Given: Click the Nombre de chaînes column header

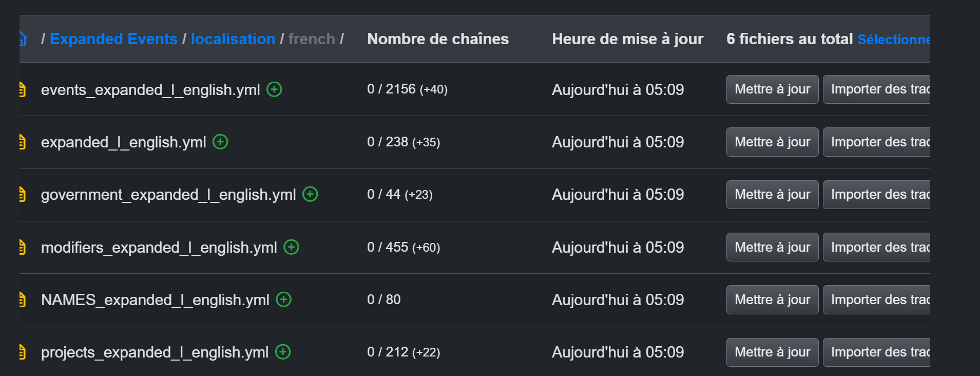Looking at the screenshot, I should (x=438, y=39).
